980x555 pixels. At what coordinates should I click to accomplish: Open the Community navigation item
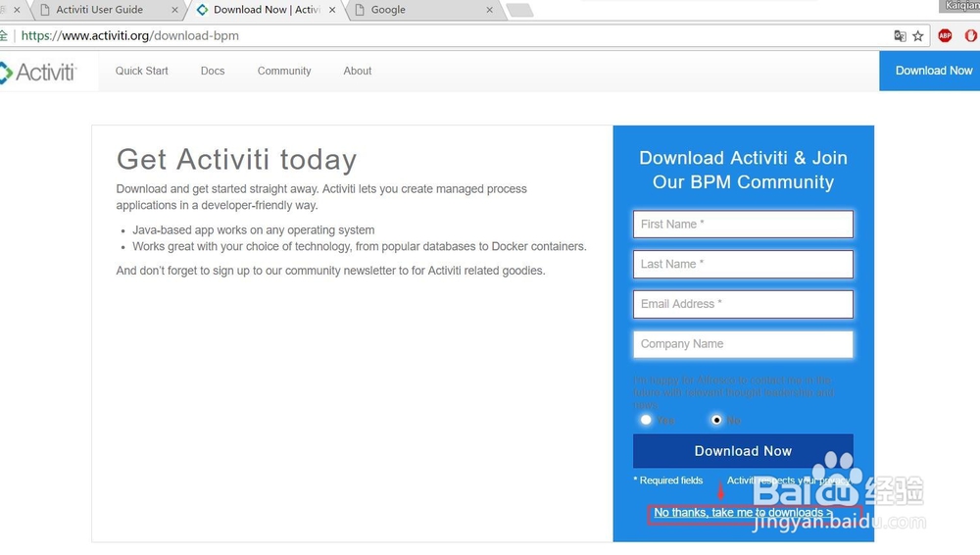(284, 71)
